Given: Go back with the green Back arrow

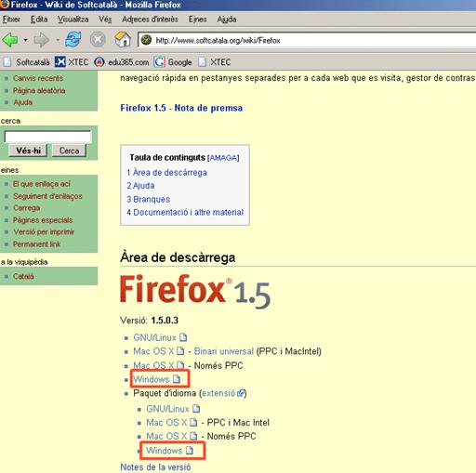Looking at the screenshot, I should pyautogui.click(x=10, y=40).
